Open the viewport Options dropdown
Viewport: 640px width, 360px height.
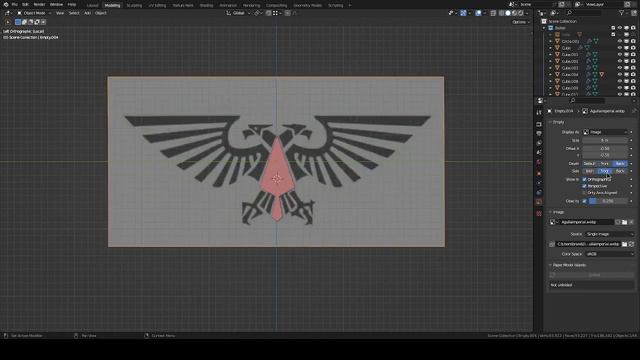520,22
